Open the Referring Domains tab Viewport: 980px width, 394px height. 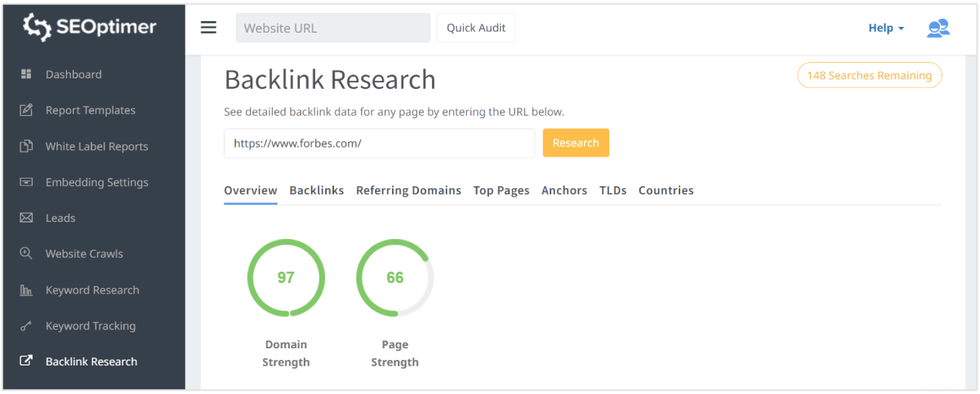[408, 190]
